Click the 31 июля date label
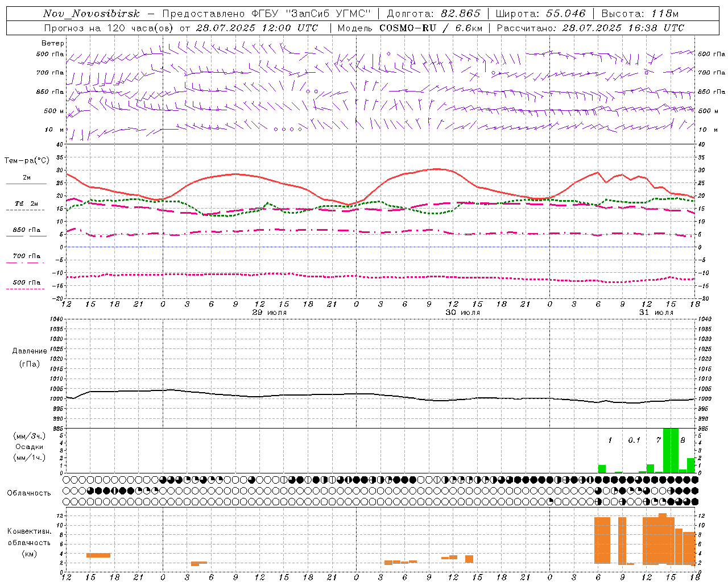 click(656, 313)
